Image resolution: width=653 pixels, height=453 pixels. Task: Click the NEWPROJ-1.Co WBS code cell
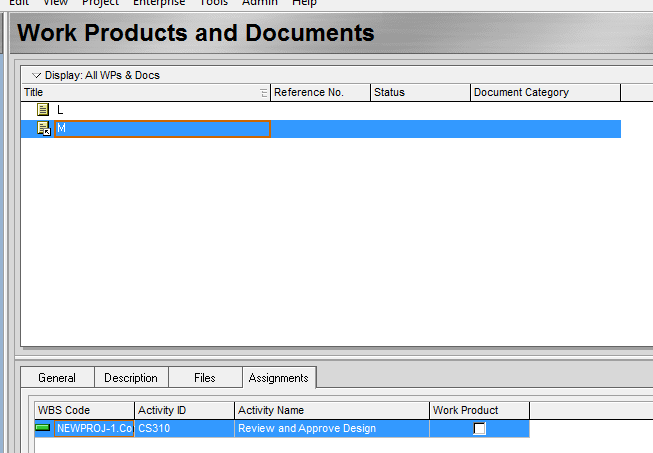click(x=94, y=428)
